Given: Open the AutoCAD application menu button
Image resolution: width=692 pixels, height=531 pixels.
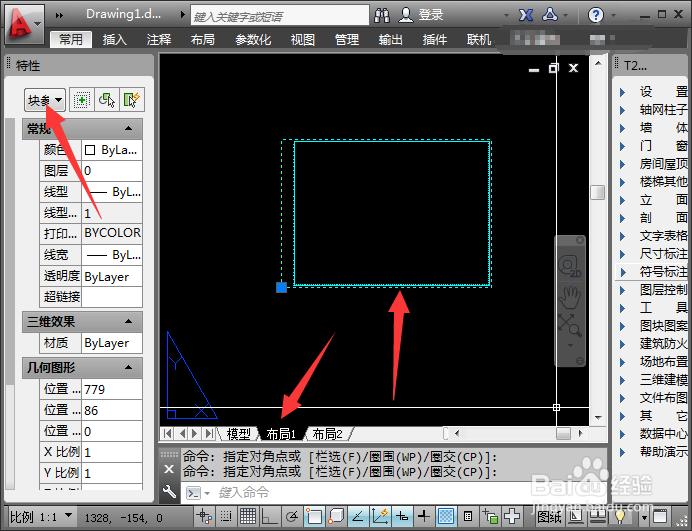Looking at the screenshot, I should (x=24, y=24).
